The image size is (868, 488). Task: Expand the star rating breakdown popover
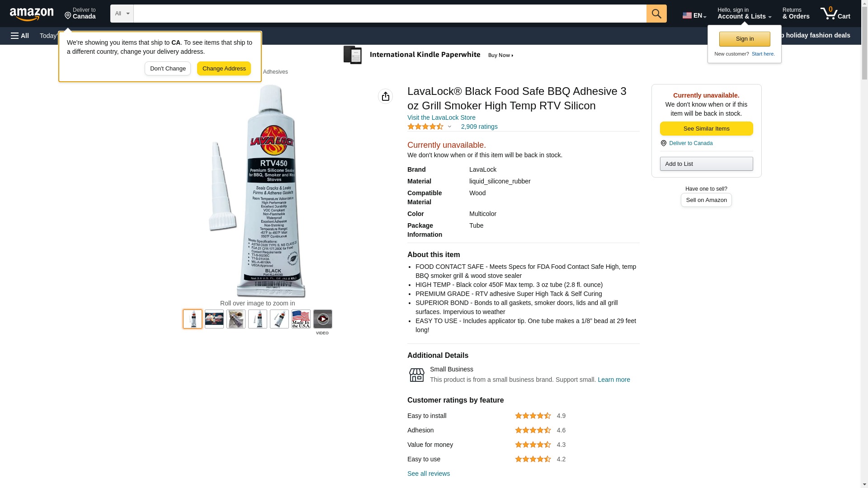click(449, 127)
